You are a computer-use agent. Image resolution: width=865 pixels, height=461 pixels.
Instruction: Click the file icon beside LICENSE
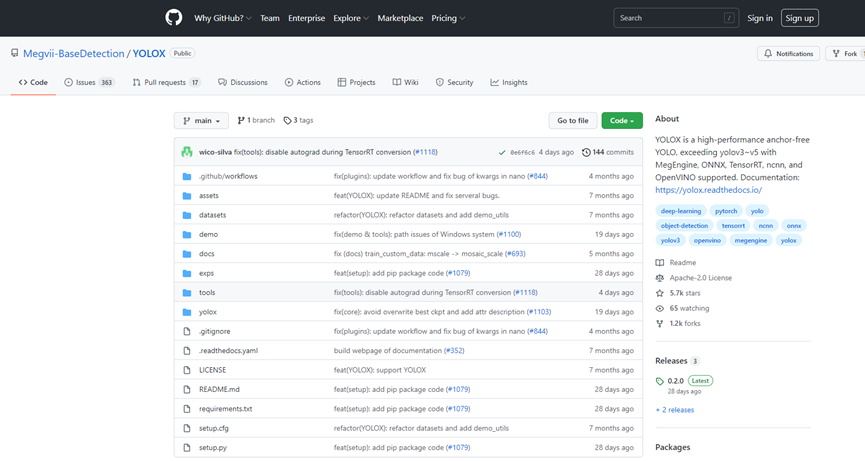coord(187,370)
